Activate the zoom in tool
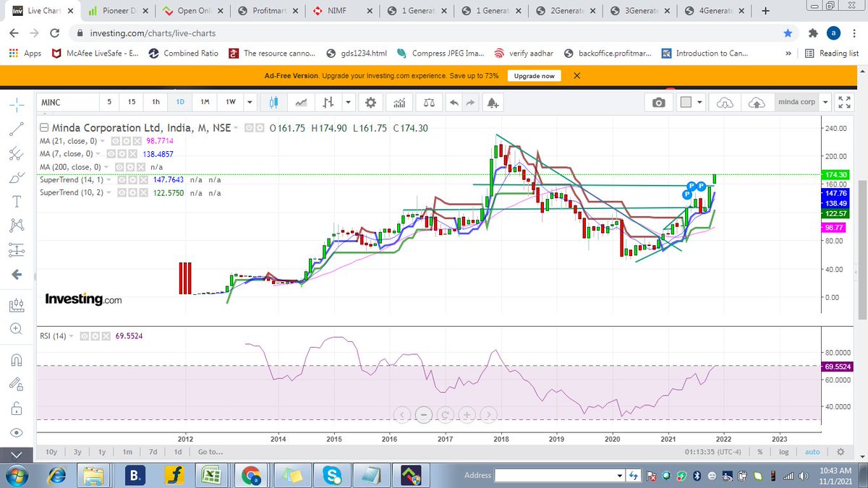Image resolution: width=868 pixels, height=488 pixels. [17, 328]
